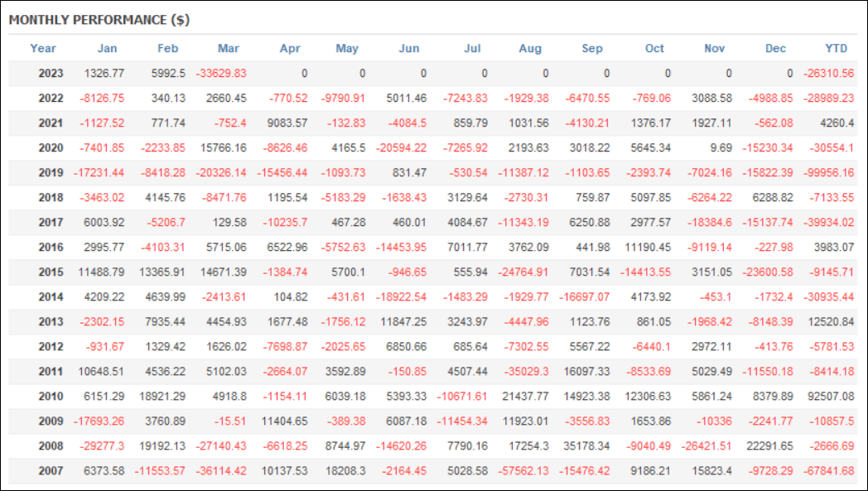Select the 2011 Aug value -35029.3
Viewport: 868px width, 491px height.
[526, 372]
